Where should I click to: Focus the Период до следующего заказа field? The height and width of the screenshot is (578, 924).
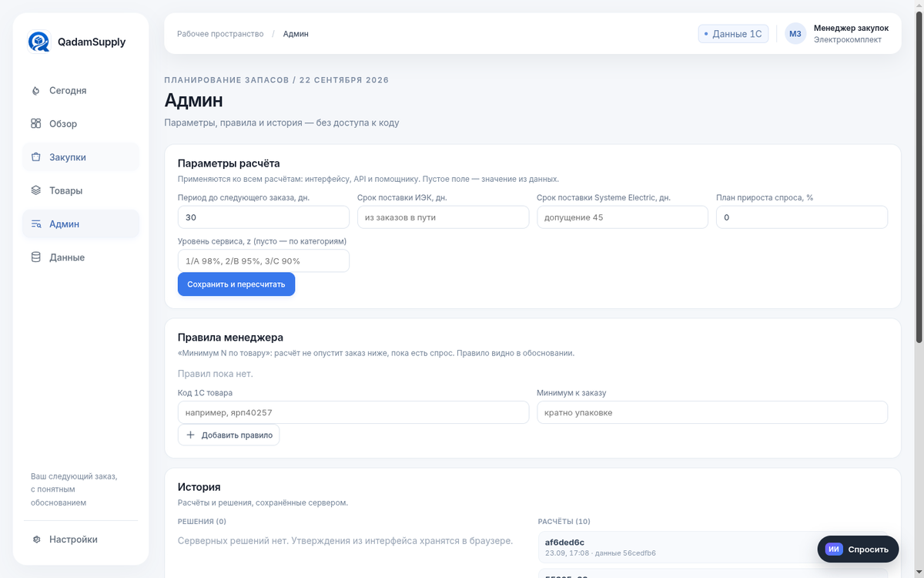[x=263, y=217]
